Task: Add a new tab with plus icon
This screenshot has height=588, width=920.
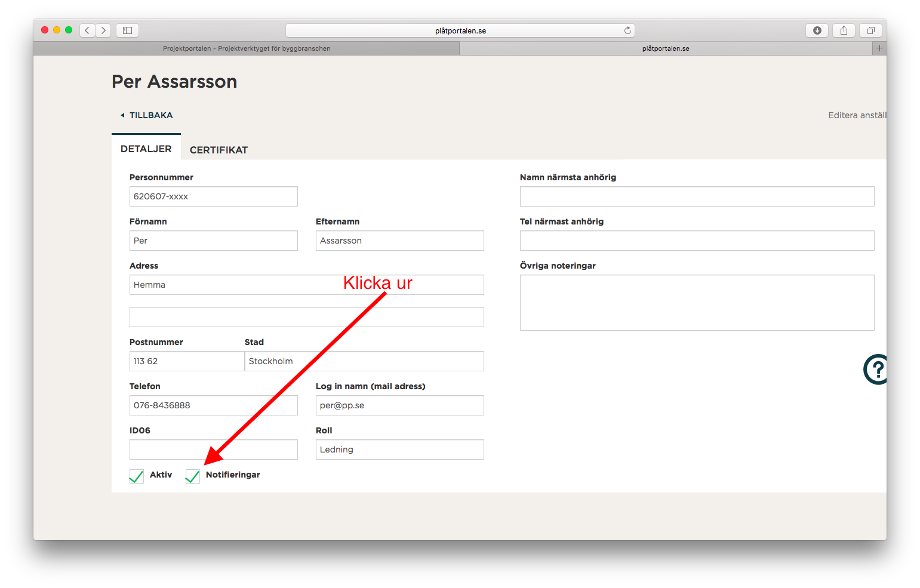Action: 879,48
